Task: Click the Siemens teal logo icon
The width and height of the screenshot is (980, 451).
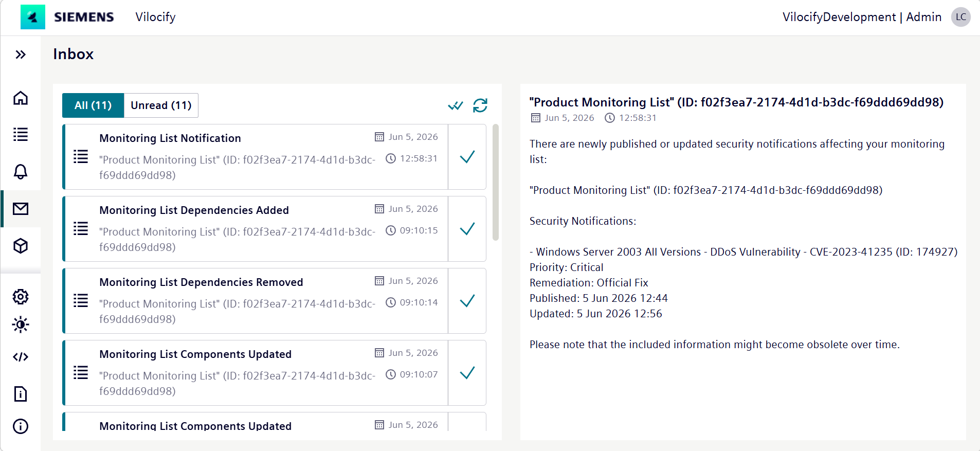Action: (x=33, y=17)
